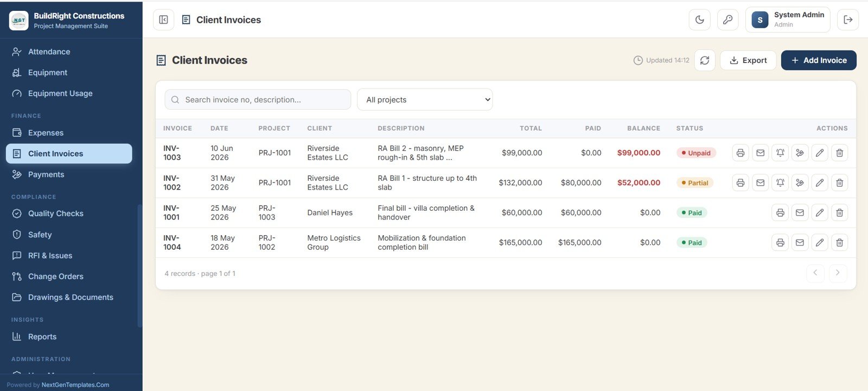868x391 pixels.
Task: Open Expenses in Finance section
Action: tap(69, 133)
